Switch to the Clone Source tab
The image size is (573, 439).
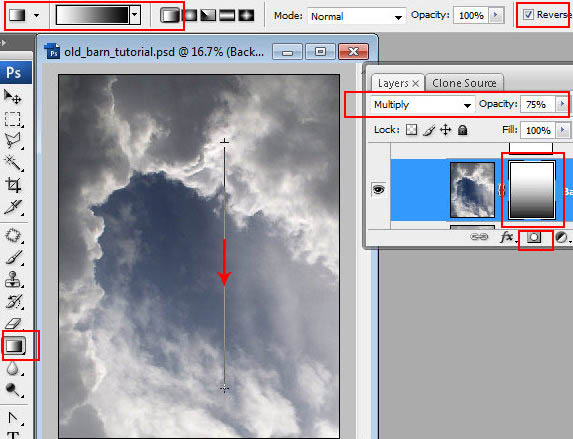click(464, 83)
